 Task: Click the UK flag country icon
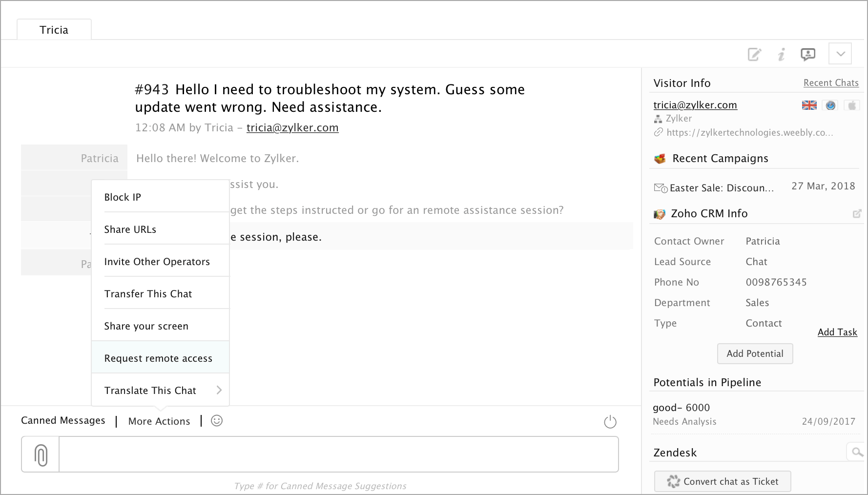(809, 105)
